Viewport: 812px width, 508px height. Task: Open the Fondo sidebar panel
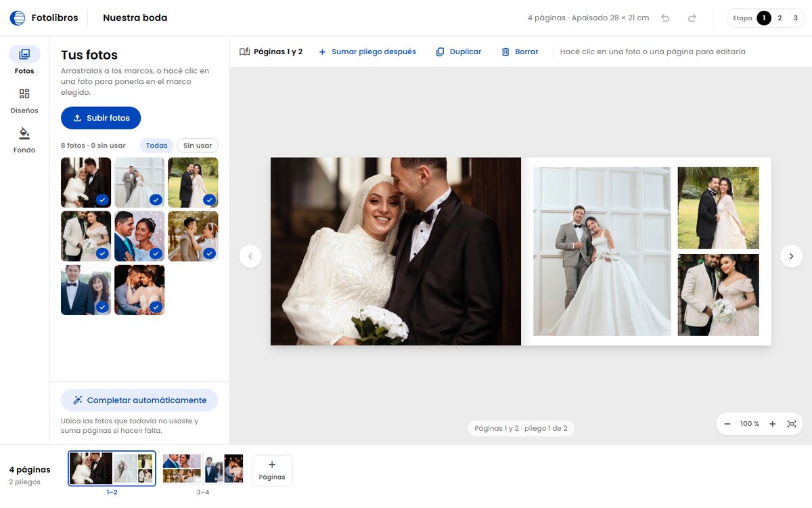pos(24,140)
